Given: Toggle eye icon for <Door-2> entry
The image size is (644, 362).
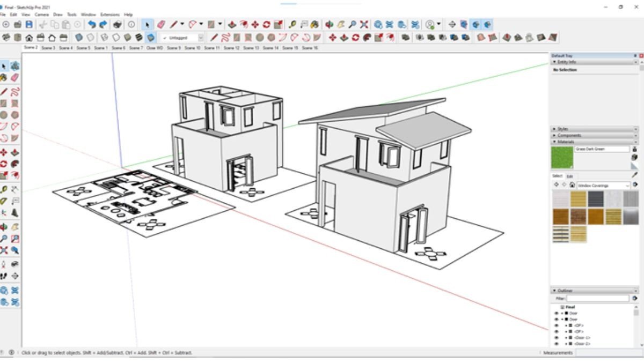Looking at the screenshot, I should click(x=556, y=344).
